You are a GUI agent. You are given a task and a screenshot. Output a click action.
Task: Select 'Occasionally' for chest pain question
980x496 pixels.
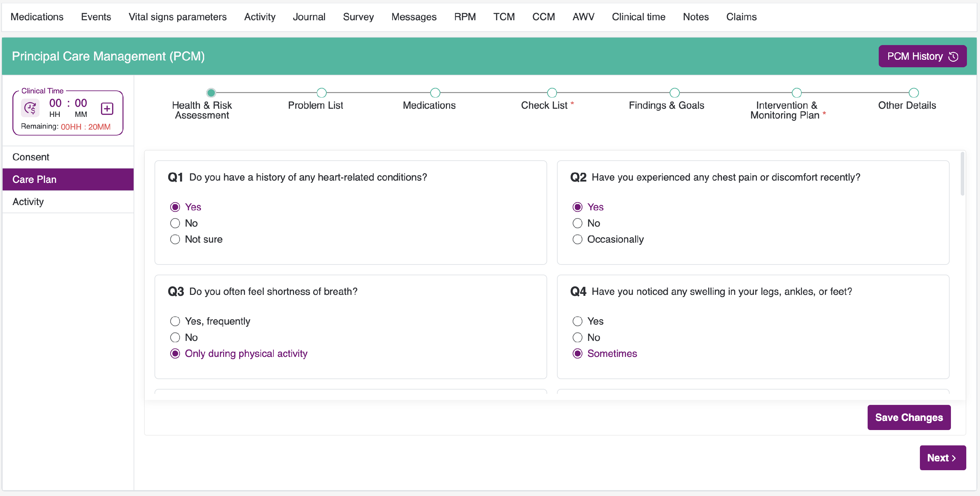click(x=577, y=239)
